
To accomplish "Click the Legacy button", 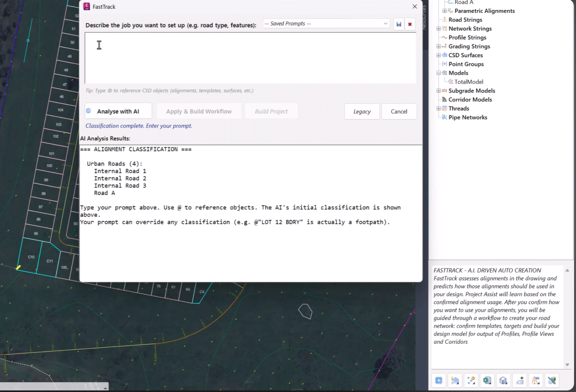I will point(362,112).
